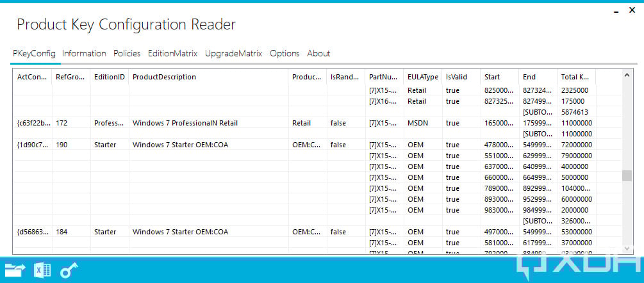Click scrollbar up arrow in the list
Screen dimensions: 644x283
(x=627, y=76)
